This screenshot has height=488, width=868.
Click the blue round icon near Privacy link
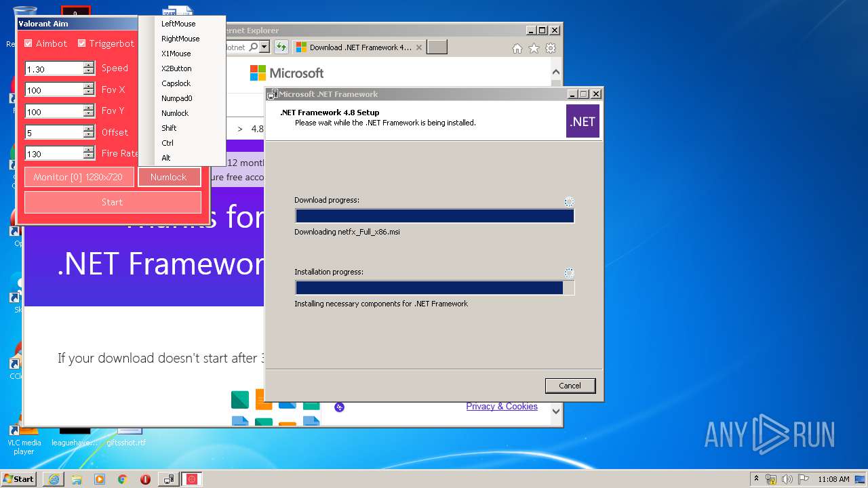pos(340,407)
